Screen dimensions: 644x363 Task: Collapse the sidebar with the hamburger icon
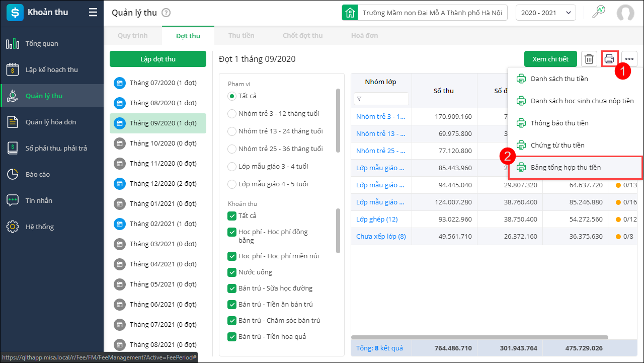(93, 13)
